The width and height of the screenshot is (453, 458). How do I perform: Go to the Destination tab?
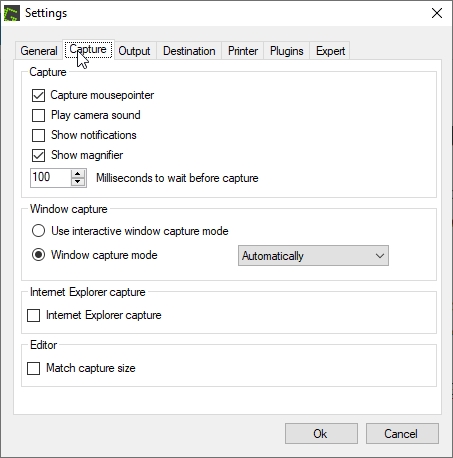tap(189, 51)
